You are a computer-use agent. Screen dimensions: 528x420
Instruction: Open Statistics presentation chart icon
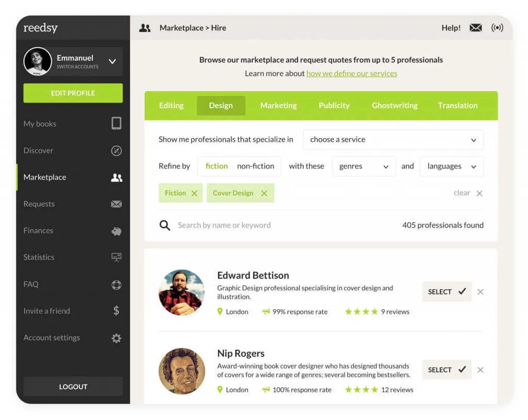click(x=117, y=257)
